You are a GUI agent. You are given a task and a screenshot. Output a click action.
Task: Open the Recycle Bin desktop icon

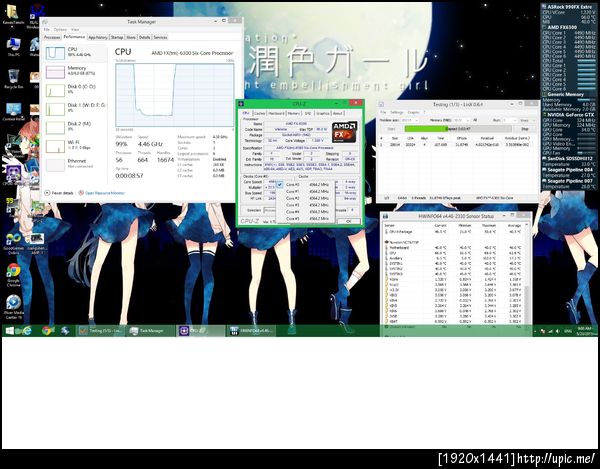[13, 77]
